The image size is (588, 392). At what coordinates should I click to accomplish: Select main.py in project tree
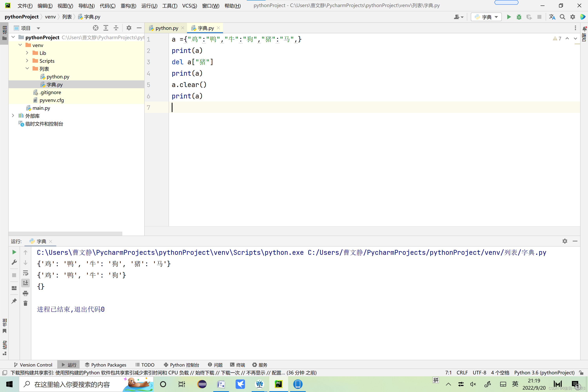coord(41,108)
